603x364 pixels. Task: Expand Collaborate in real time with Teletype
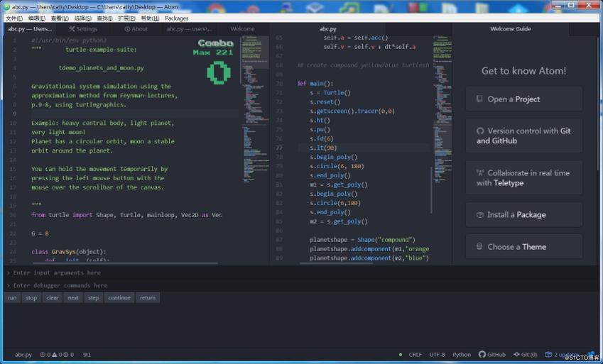(x=523, y=177)
